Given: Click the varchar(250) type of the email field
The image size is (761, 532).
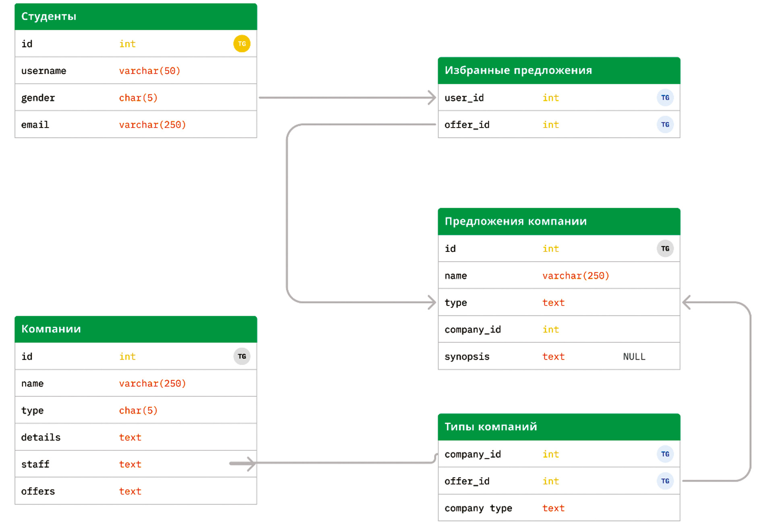Looking at the screenshot, I should pyautogui.click(x=152, y=125).
